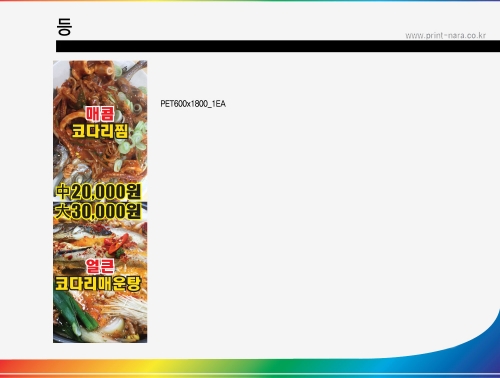Click the rainbow gradient bar at page bottom

(250, 368)
